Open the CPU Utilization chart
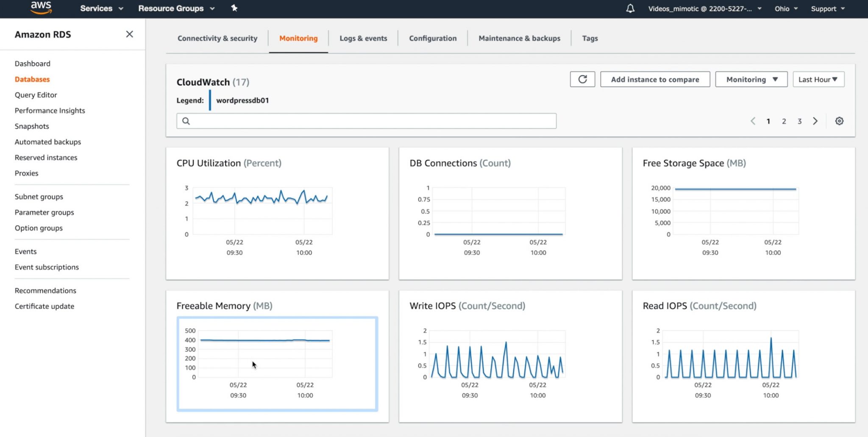This screenshot has width=868, height=437. click(x=277, y=214)
